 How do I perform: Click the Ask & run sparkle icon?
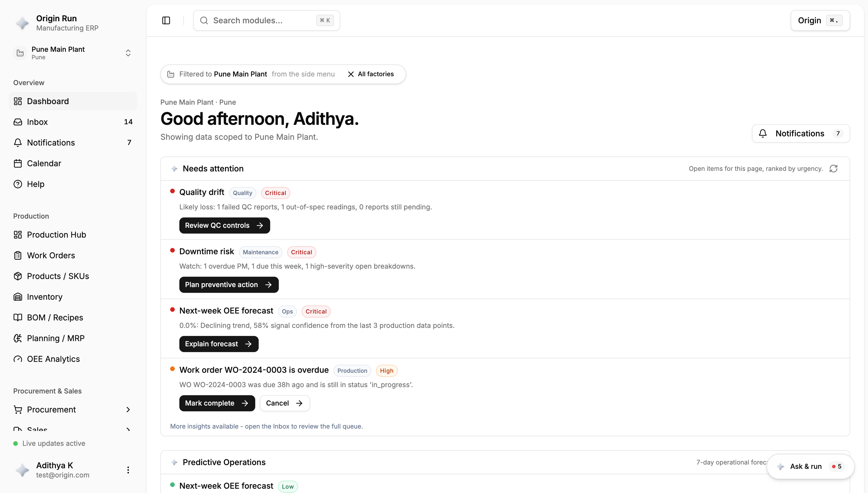point(780,466)
